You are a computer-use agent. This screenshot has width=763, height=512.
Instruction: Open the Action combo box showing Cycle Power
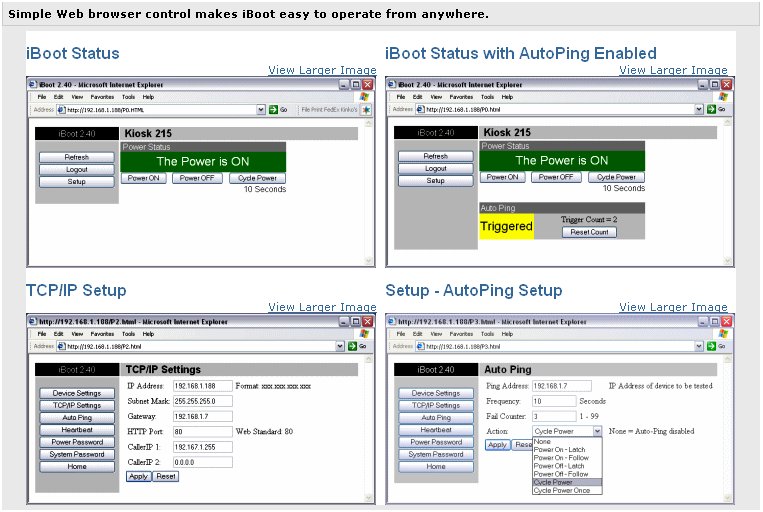567,431
